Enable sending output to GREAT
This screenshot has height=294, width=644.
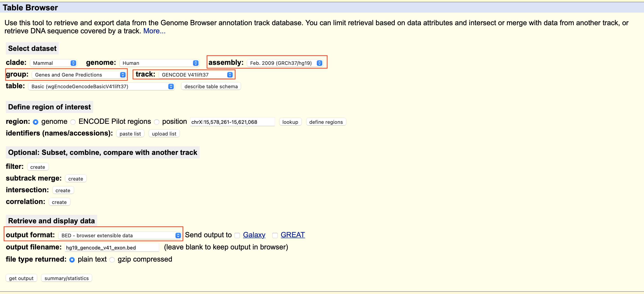click(275, 235)
